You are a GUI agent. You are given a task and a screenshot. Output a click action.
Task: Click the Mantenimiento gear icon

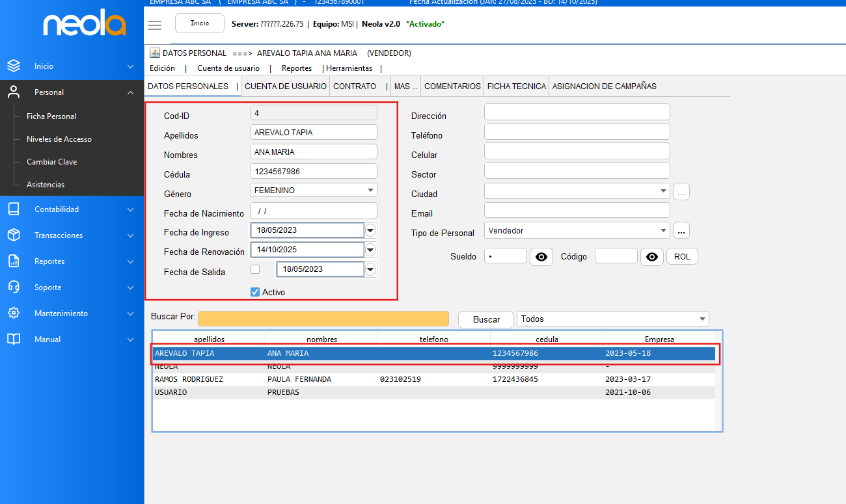pyautogui.click(x=14, y=313)
